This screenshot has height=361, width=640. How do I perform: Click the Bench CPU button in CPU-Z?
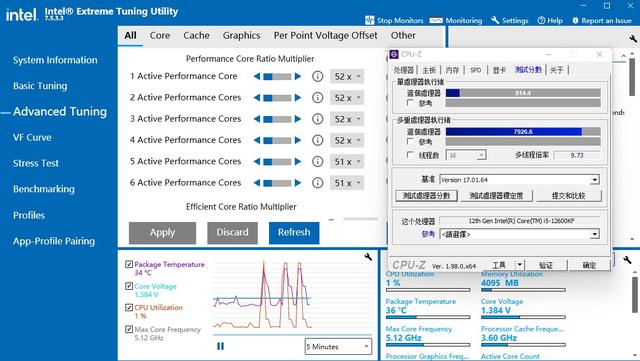point(426,196)
